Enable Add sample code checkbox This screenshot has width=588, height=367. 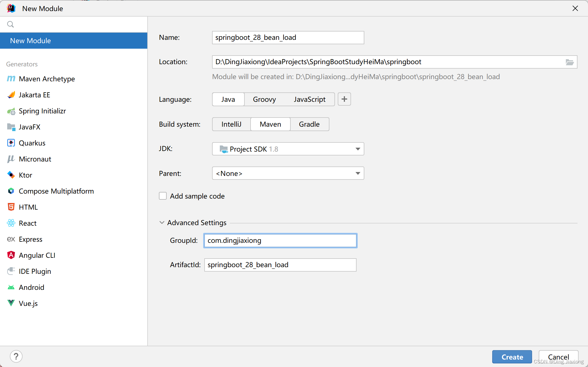(163, 196)
